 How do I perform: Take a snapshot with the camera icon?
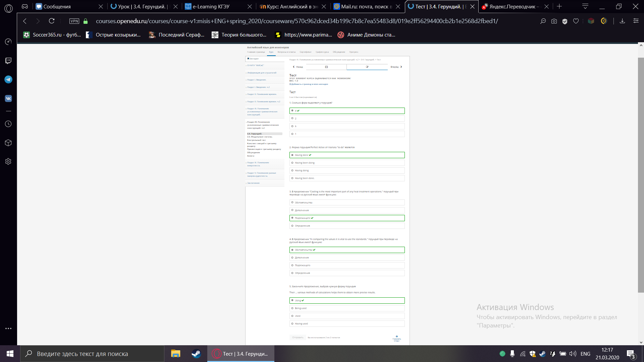pos(554,21)
